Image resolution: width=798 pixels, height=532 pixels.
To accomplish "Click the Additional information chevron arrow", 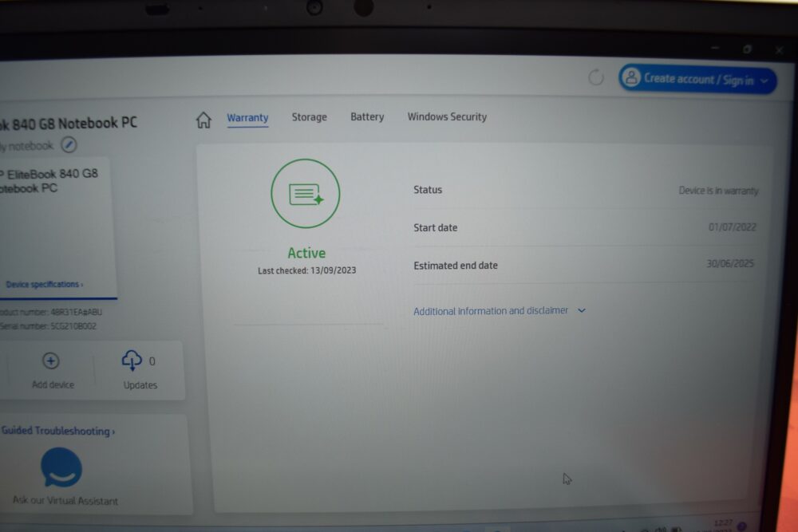I will pyautogui.click(x=581, y=310).
